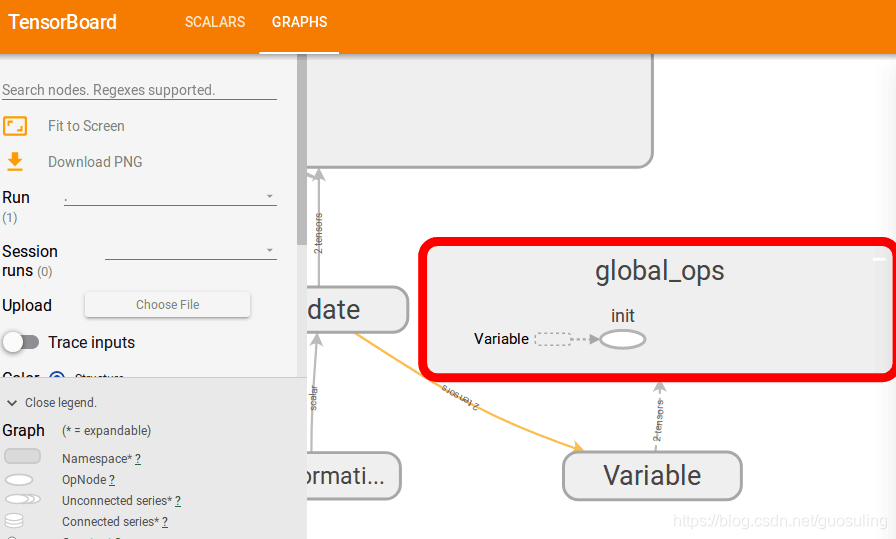
Task: Click the Connected series stacked icon
Action: coord(14,520)
